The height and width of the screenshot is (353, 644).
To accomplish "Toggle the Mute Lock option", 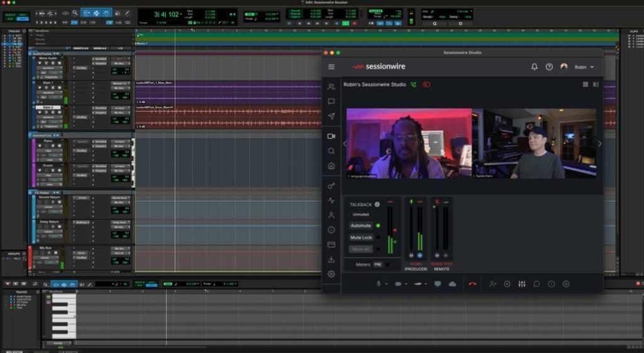I will click(x=362, y=237).
